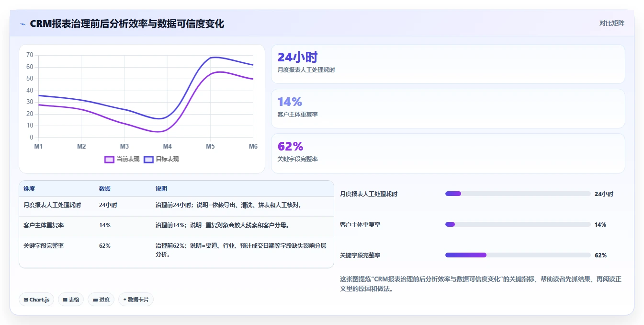
Task: Select table cell 月度报表人工处理耗时
Action: click(52, 205)
